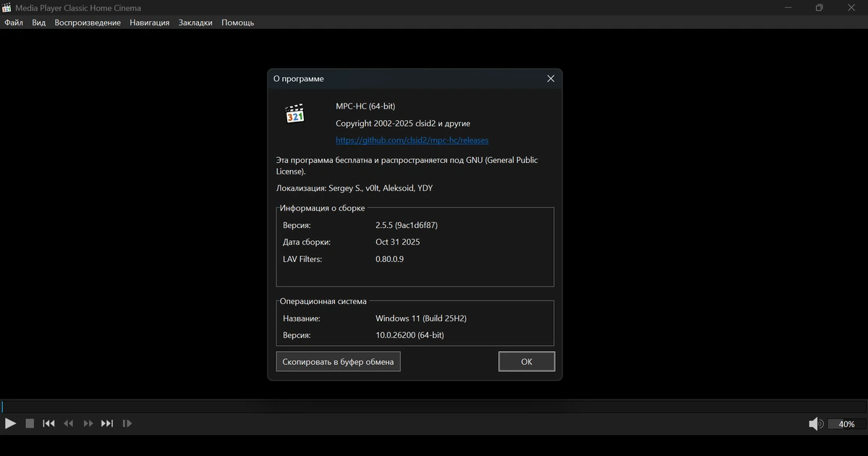Click the Название label
The width and height of the screenshot is (868, 456).
pyautogui.click(x=302, y=318)
